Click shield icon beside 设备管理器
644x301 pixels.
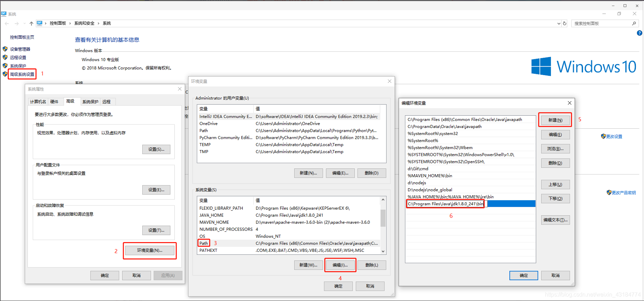[5, 49]
